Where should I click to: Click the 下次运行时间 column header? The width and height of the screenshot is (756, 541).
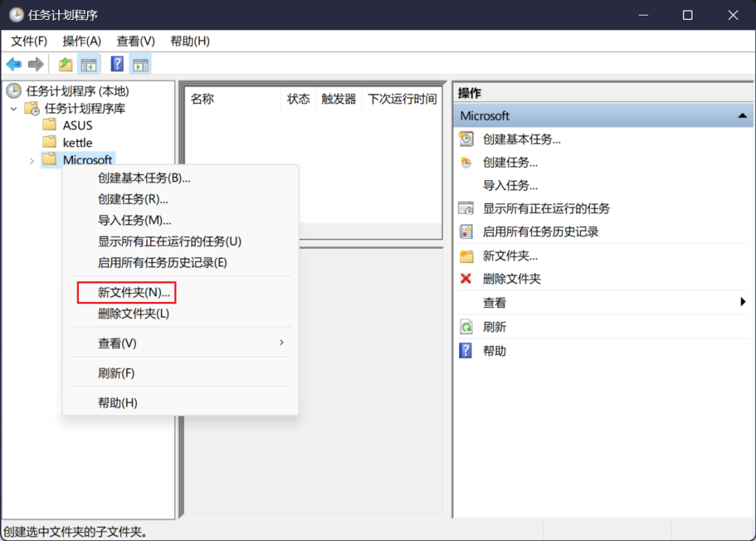402,99
